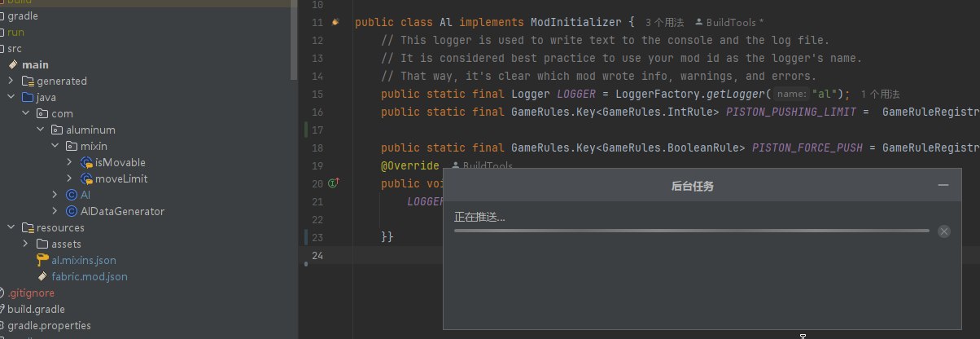Viewport: 980px width, 339px height.
Task: Open the al.mixins.json file
Action: [x=83, y=260]
